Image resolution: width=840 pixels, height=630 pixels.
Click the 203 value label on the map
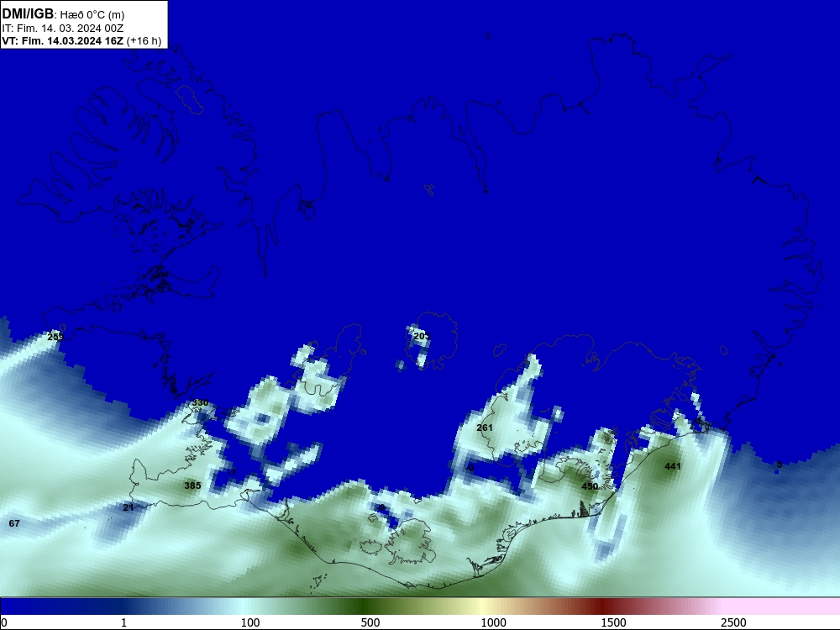tap(422, 336)
